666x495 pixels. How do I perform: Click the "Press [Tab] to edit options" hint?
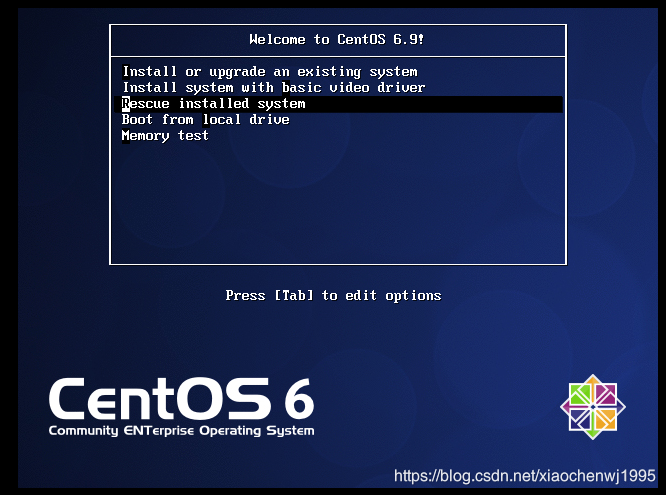click(333, 295)
